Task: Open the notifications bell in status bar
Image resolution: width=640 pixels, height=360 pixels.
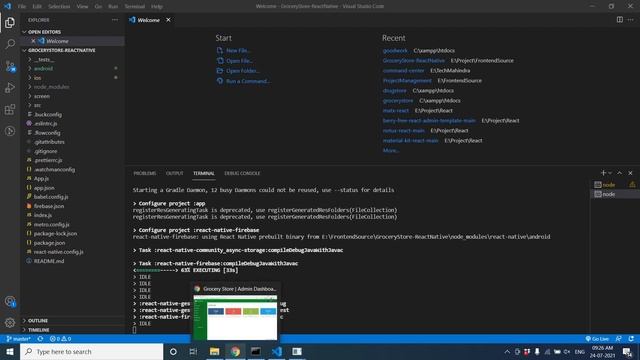Action: pos(631,339)
